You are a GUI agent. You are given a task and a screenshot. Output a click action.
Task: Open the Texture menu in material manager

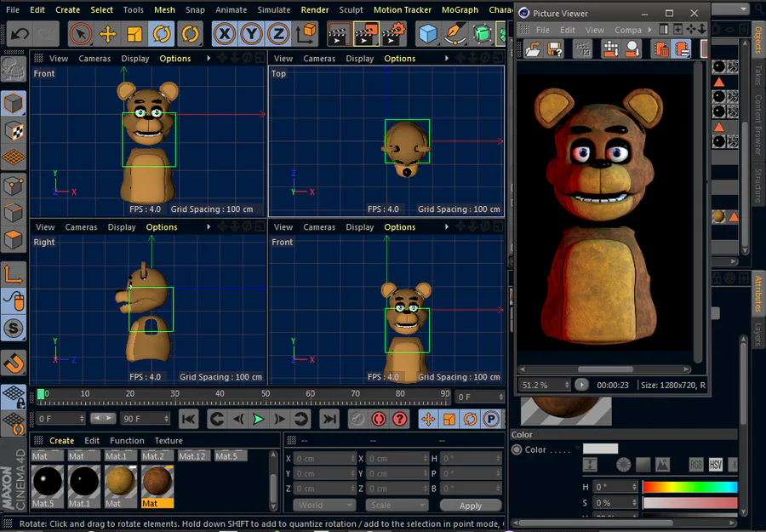point(169,440)
